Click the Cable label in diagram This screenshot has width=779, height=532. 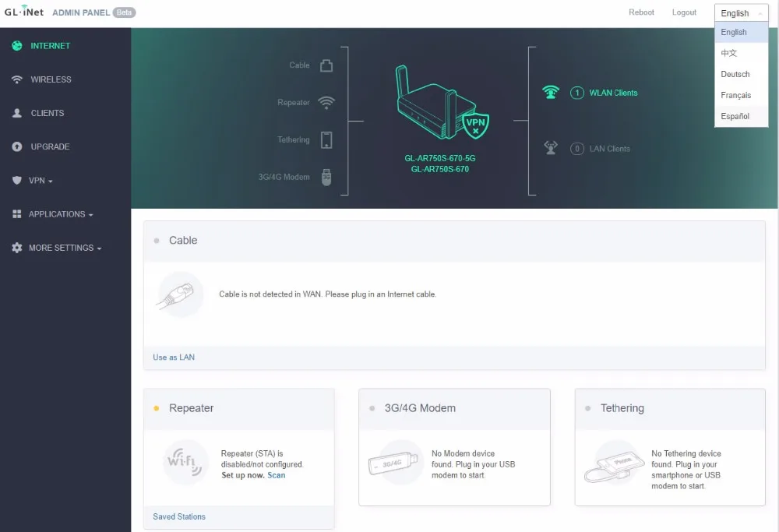(x=299, y=65)
